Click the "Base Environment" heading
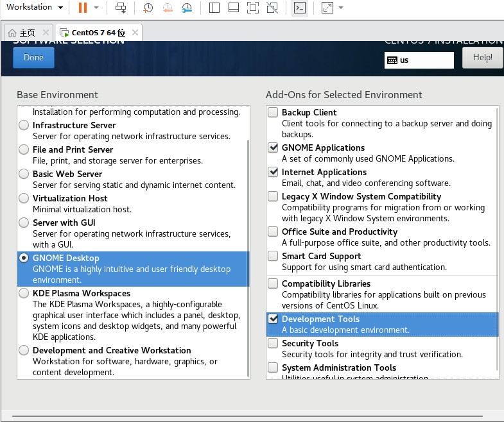 click(x=57, y=95)
